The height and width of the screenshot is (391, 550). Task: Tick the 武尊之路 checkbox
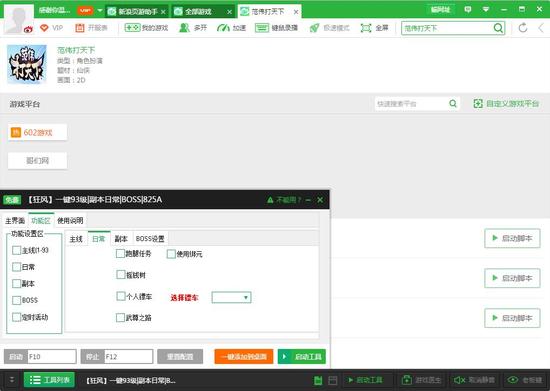click(120, 318)
